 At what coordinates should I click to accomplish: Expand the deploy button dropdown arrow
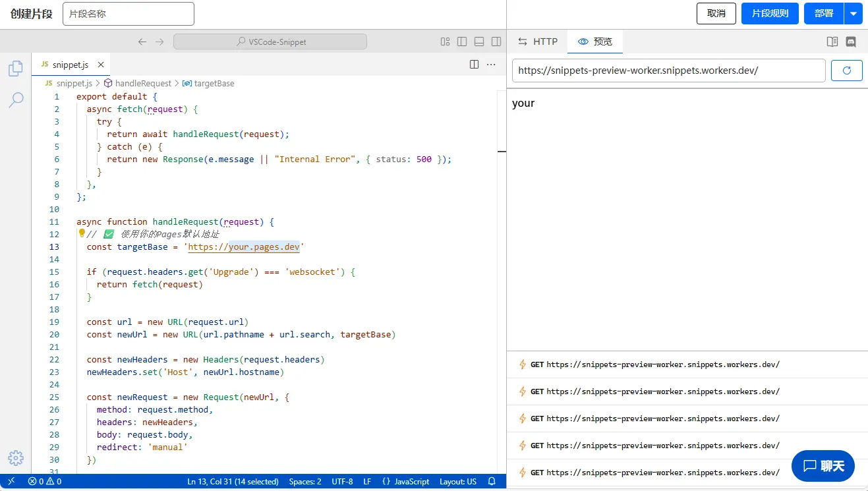coord(854,13)
